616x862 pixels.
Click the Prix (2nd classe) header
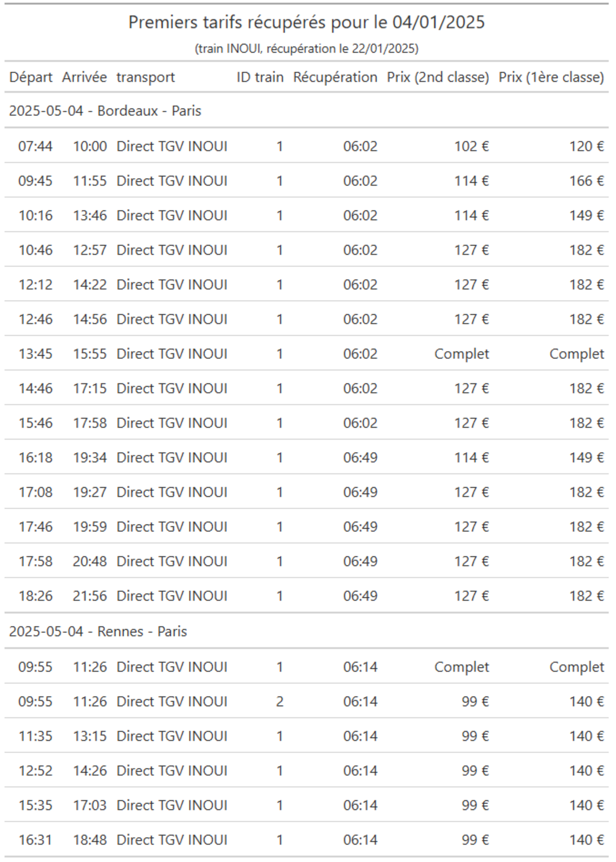438,77
